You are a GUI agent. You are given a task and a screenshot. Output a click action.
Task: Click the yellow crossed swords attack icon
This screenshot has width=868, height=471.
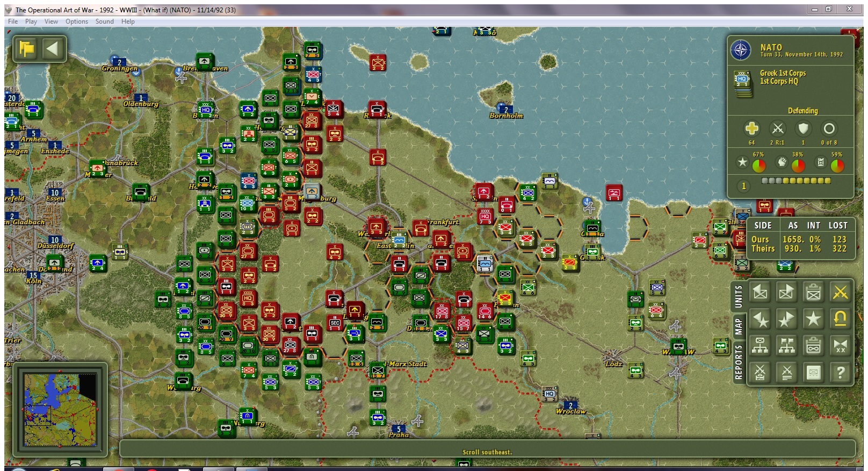[x=840, y=292]
